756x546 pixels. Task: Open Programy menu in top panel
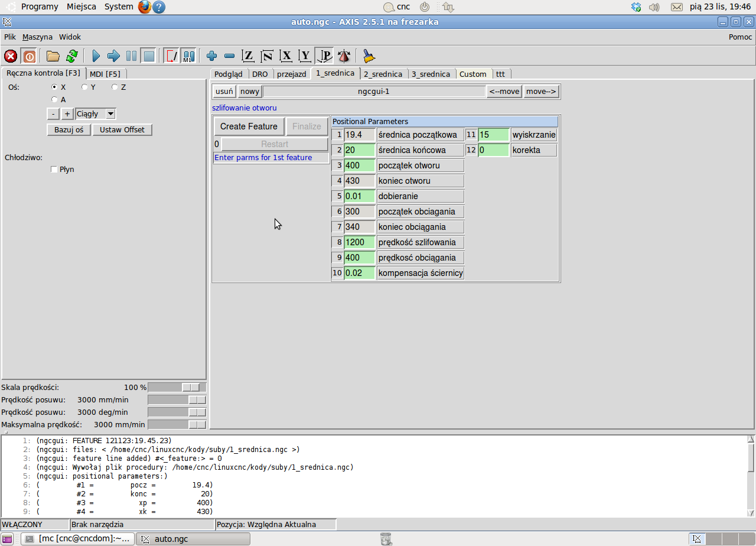(39, 7)
